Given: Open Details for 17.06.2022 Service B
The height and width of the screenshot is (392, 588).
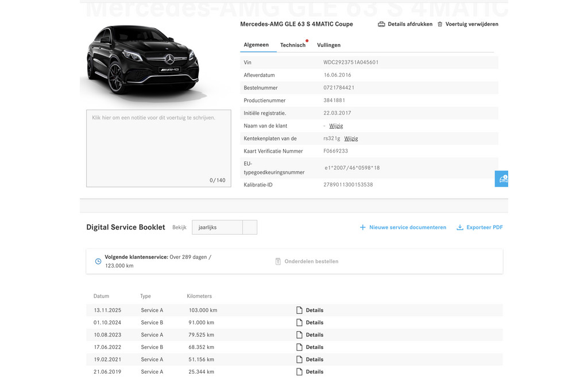Looking at the screenshot, I should pos(314,347).
